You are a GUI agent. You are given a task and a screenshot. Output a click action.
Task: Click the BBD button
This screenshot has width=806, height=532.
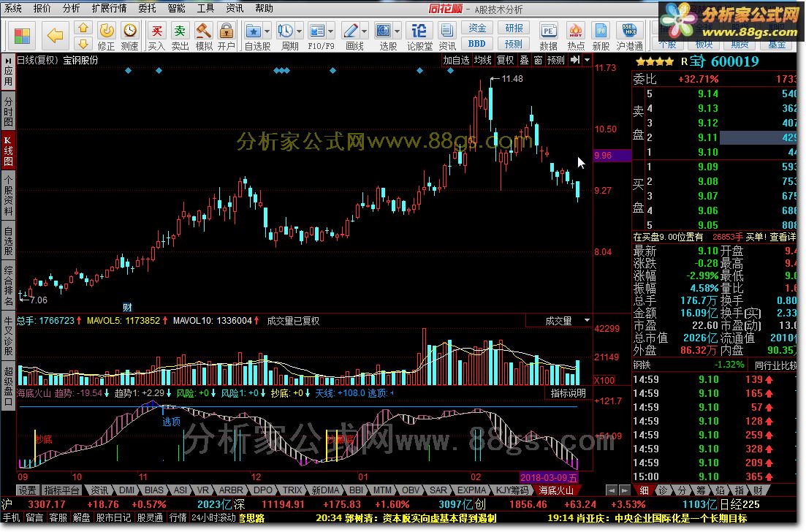(x=477, y=44)
